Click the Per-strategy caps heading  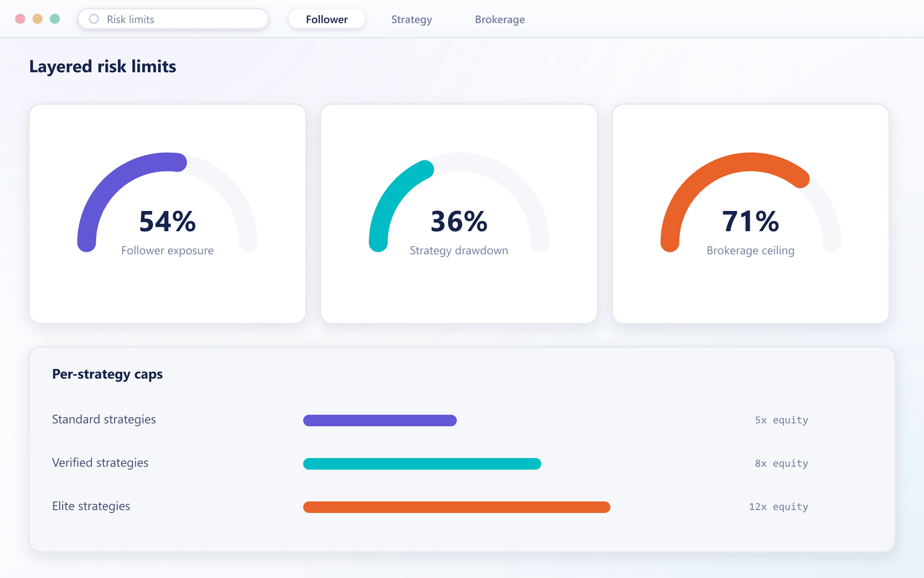click(107, 374)
